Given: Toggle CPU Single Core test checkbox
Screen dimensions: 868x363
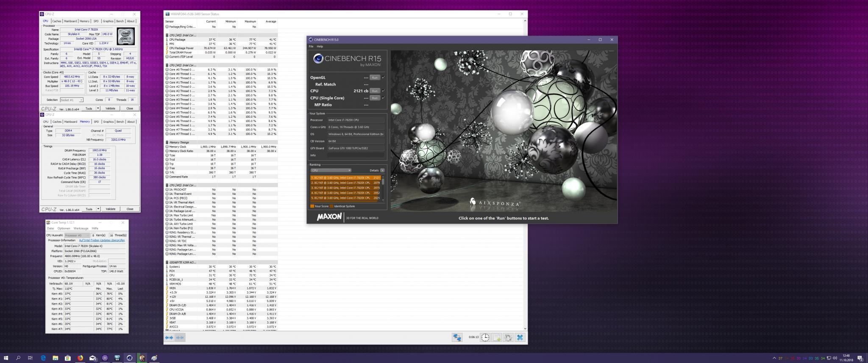Looking at the screenshot, I should click(383, 98).
